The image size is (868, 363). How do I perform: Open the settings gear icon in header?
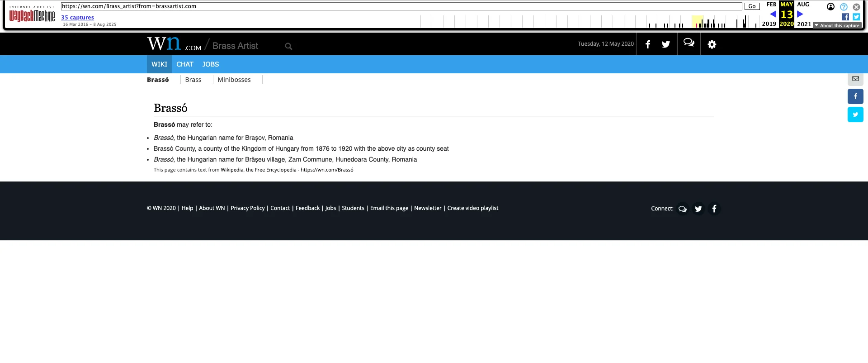(712, 44)
